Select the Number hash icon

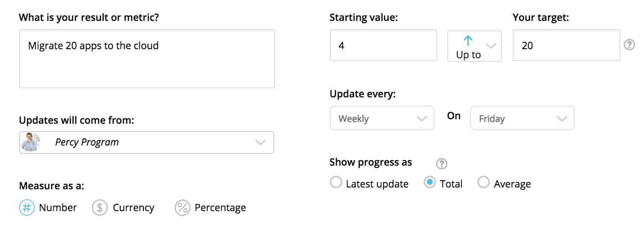pos(27,208)
